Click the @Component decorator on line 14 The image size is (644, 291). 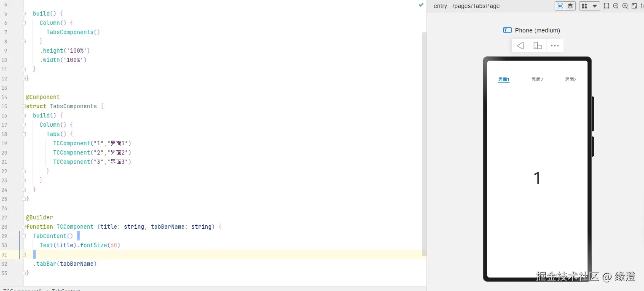click(x=43, y=97)
